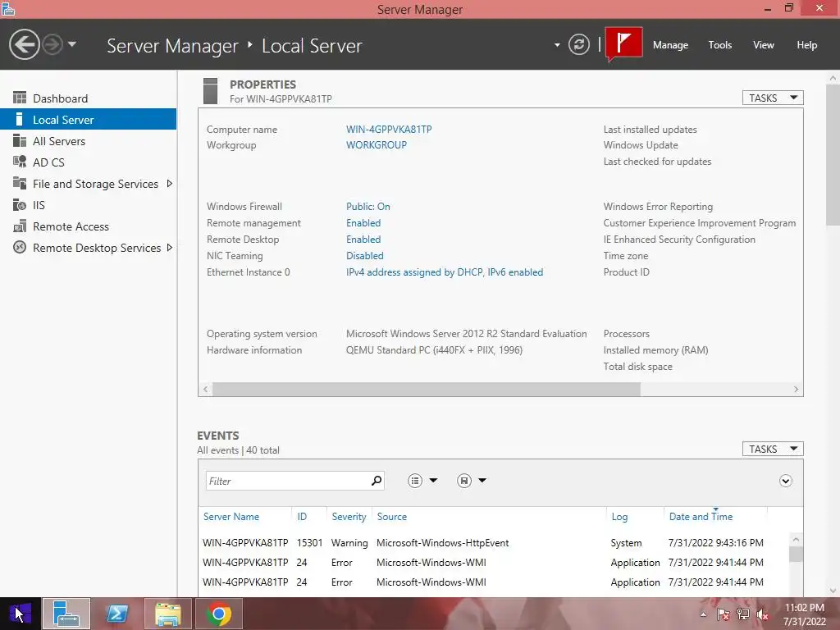
Task: Click the events expand chevron button
Action: (785, 481)
